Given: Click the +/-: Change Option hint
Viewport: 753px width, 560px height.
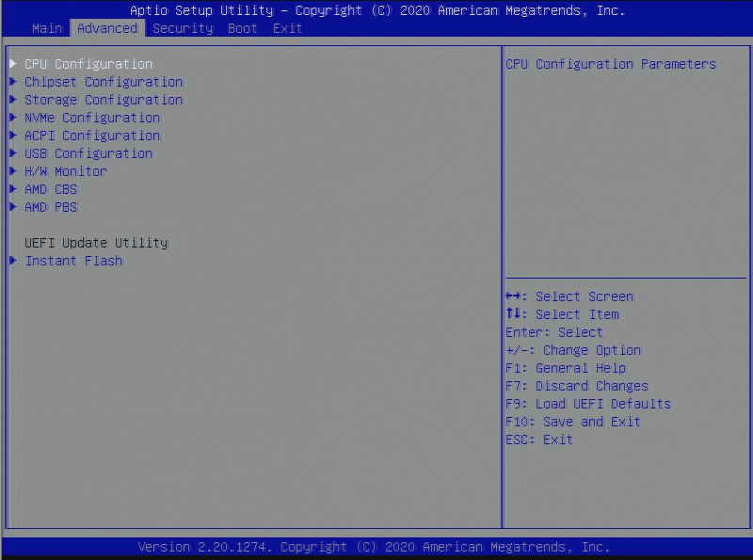Looking at the screenshot, I should point(573,350).
